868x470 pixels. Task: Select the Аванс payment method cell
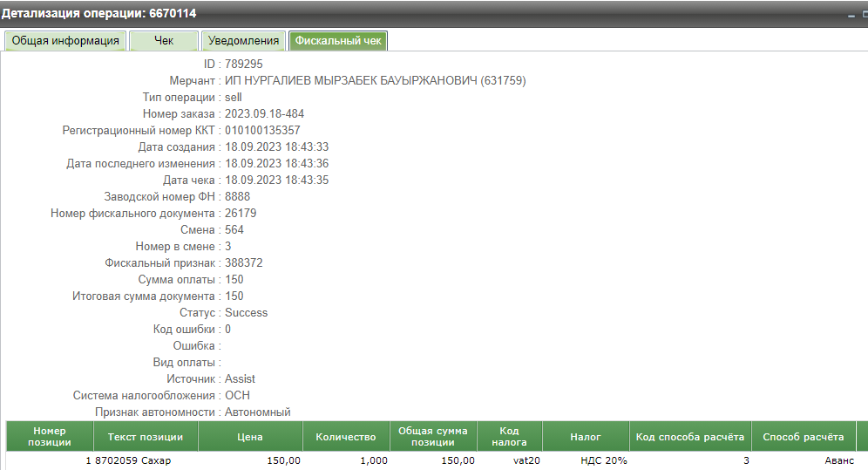coord(838,460)
